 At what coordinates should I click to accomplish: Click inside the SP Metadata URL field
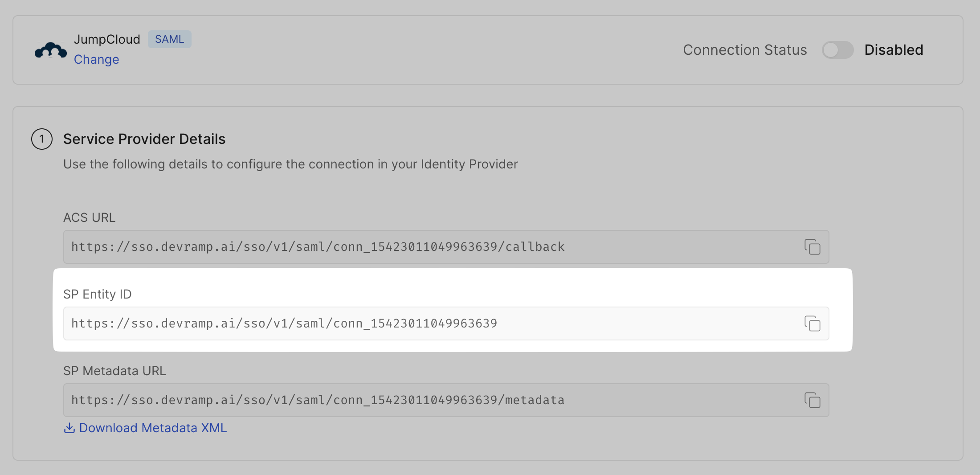(x=401, y=400)
